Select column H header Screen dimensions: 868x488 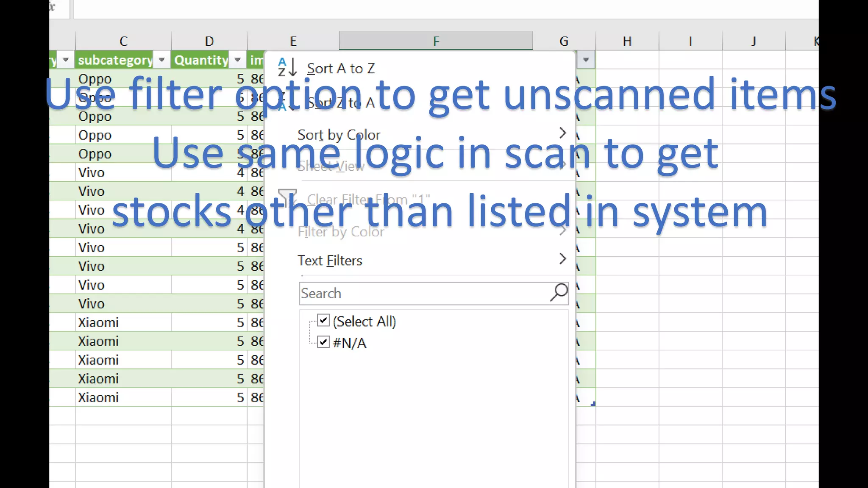(627, 41)
